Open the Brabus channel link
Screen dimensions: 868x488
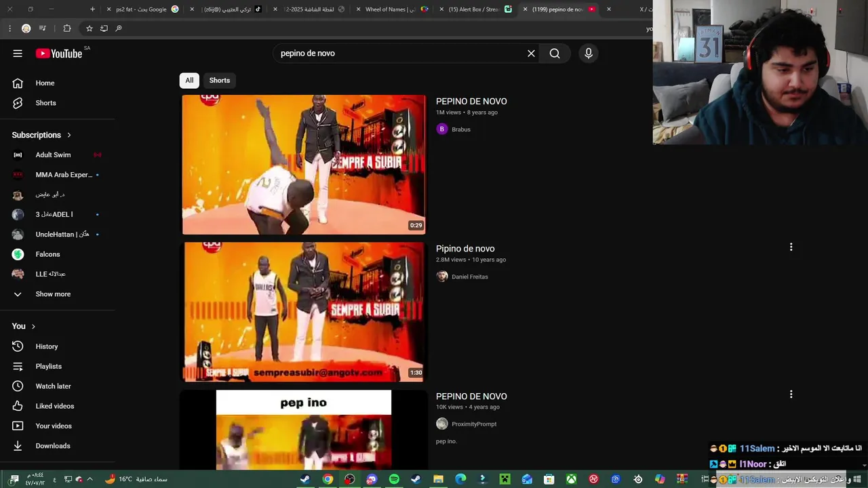pyautogui.click(x=461, y=129)
